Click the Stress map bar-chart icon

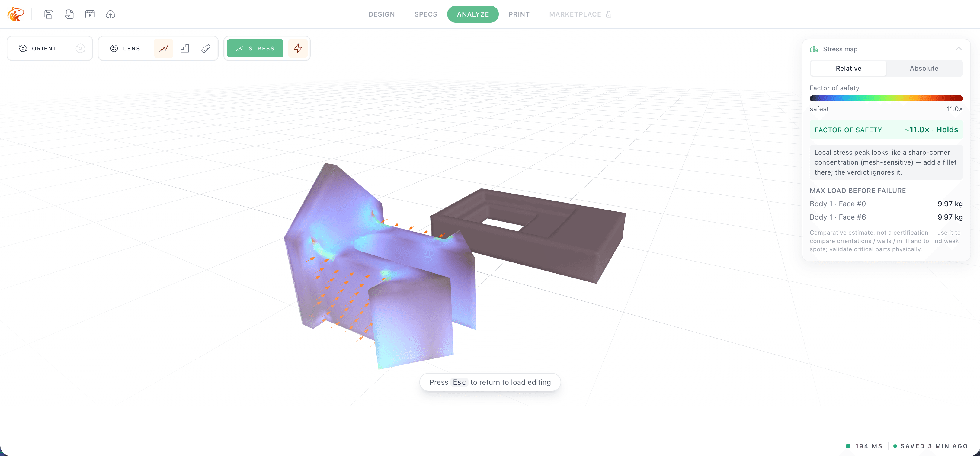pyautogui.click(x=814, y=49)
